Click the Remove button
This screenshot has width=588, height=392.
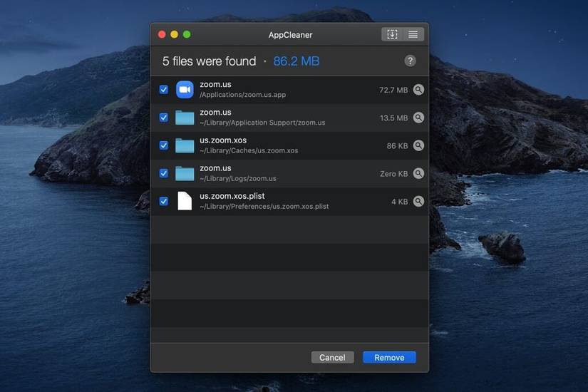[389, 358]
